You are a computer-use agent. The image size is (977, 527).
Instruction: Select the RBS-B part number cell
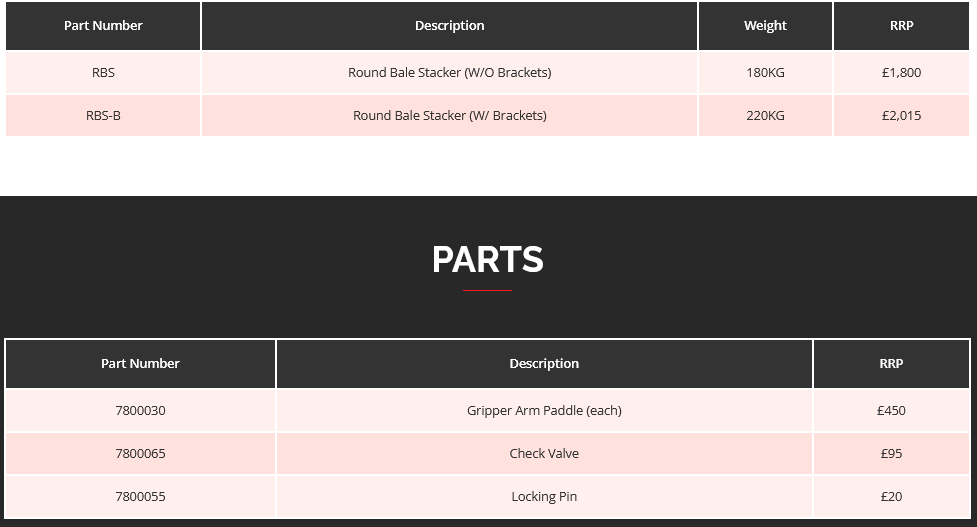click(x=103, y=115)
